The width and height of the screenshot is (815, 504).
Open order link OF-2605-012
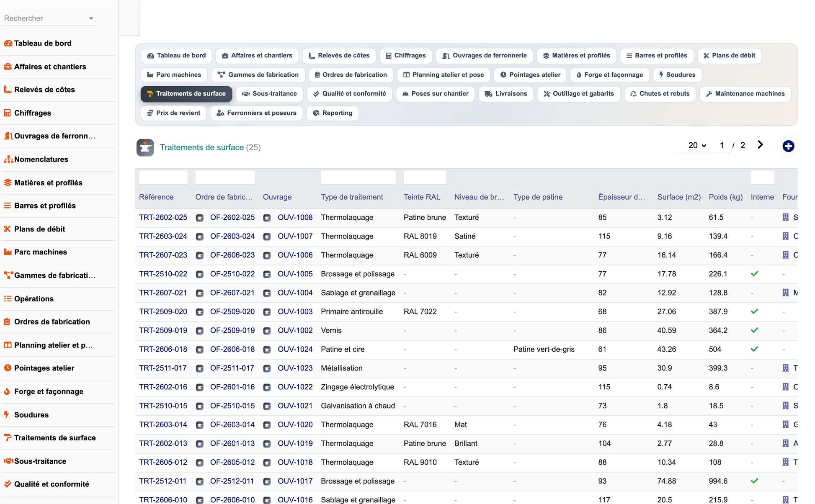tap(232, 463)
